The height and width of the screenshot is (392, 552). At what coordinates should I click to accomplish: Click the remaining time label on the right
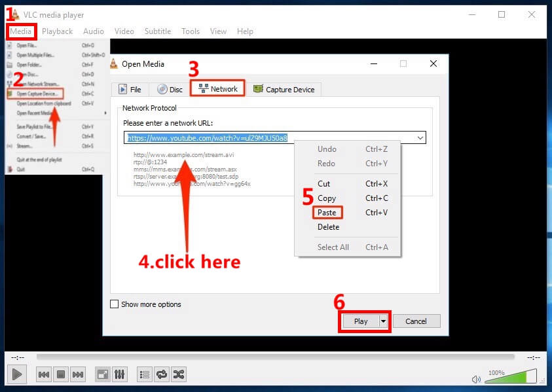click(x=534, y=357)
